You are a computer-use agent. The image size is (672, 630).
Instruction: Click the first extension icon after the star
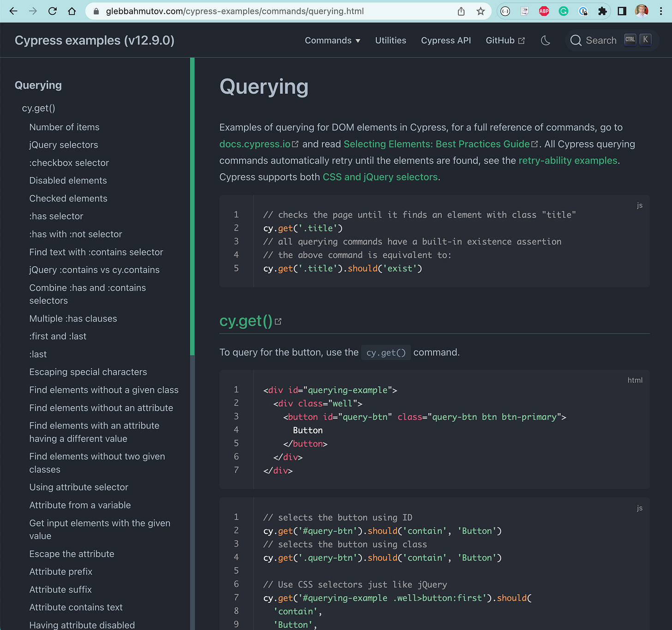(x=505, y=11)
